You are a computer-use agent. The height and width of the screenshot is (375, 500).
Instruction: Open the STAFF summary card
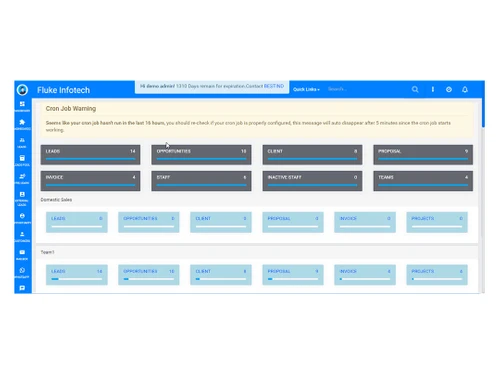(x=201, y=181)
